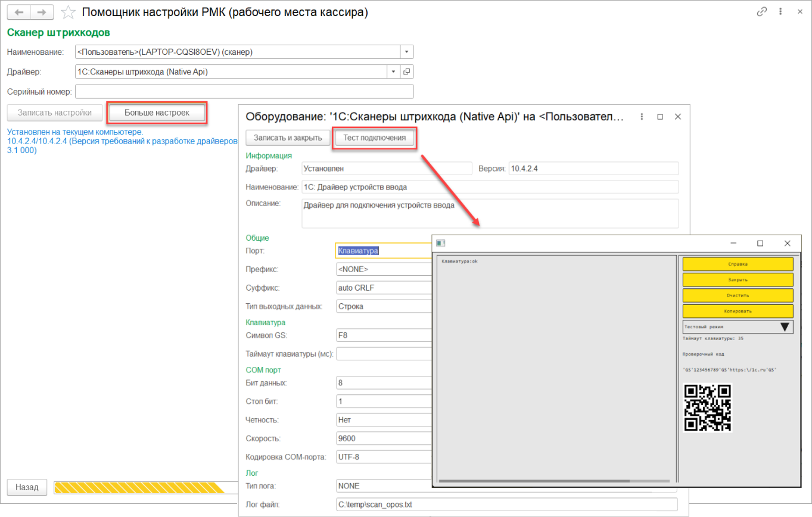Click the Назад button
812x517 pixels.
pyautogui.click(x=27, y=487)
